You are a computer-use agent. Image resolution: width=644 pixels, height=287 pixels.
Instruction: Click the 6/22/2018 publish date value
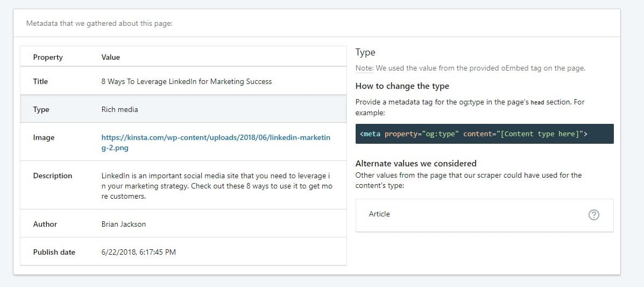coord(138,252)
